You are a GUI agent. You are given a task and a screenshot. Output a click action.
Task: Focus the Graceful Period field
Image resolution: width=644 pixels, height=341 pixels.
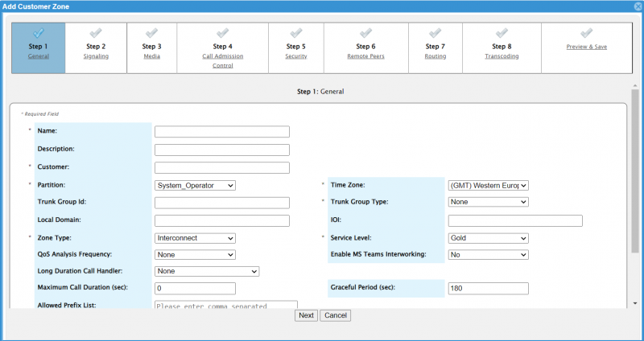(x=489, y=289)
